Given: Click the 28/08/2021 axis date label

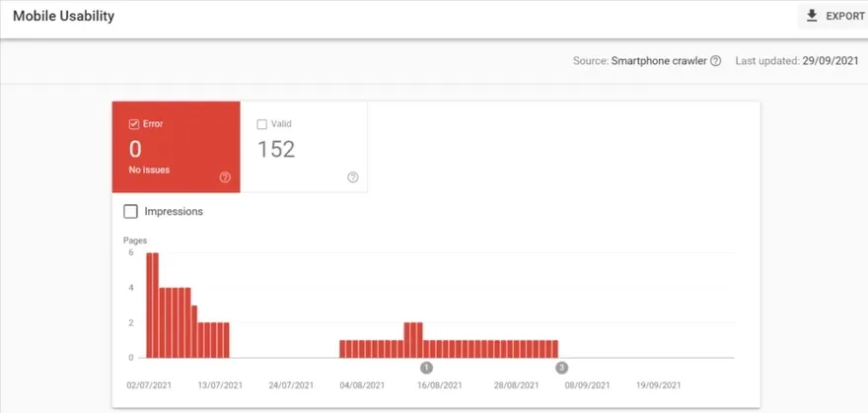Looking at the screenshot, I should (517, 385).
